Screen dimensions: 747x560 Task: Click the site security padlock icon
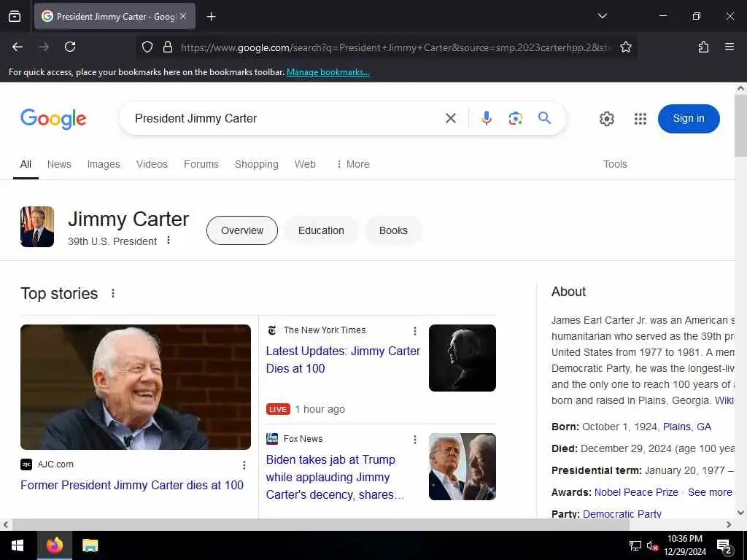point(167,47)
